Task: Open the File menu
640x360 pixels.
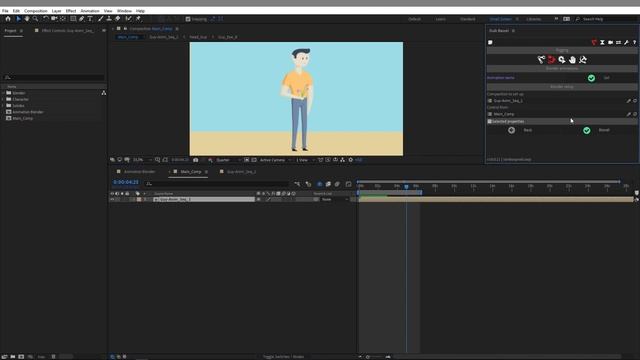Action: coord(5,11)
